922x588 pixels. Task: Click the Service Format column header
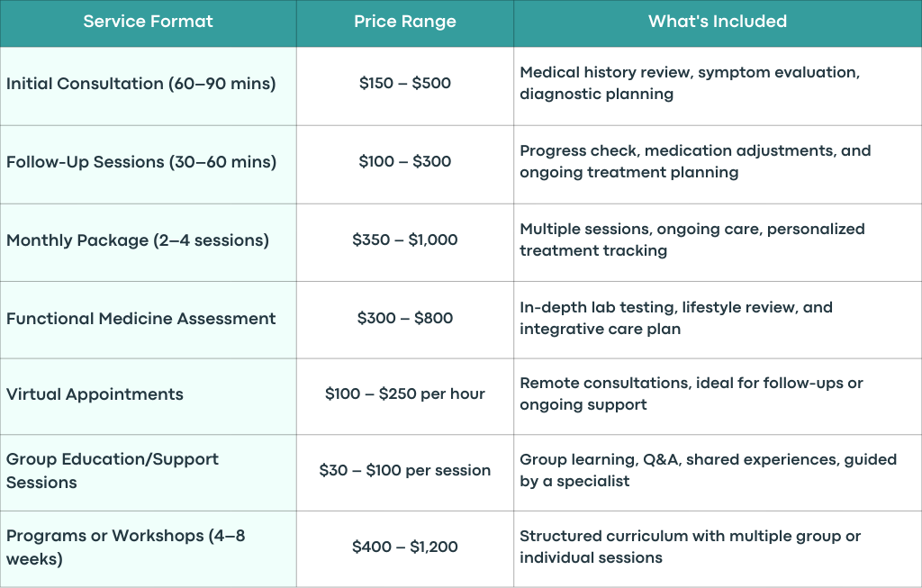[x=149, y=23]
